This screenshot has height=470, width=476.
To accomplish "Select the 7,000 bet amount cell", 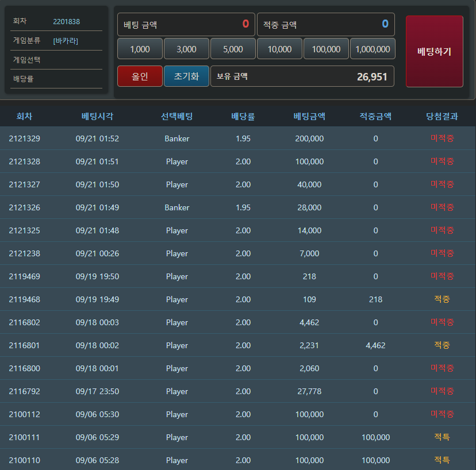I will [x=309, y=253].
